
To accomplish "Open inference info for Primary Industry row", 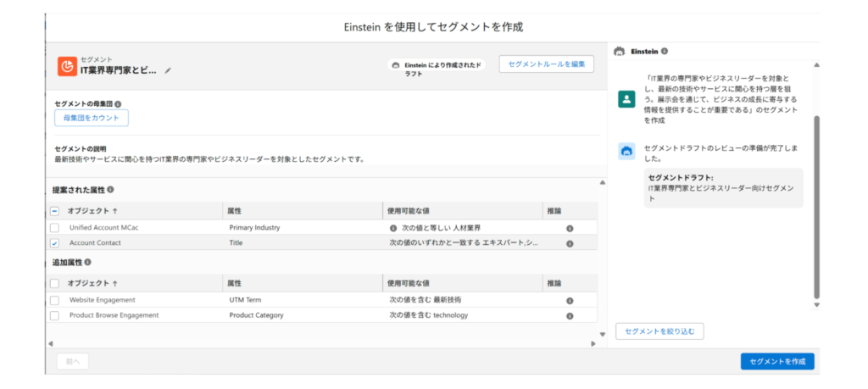I will 570,229.
